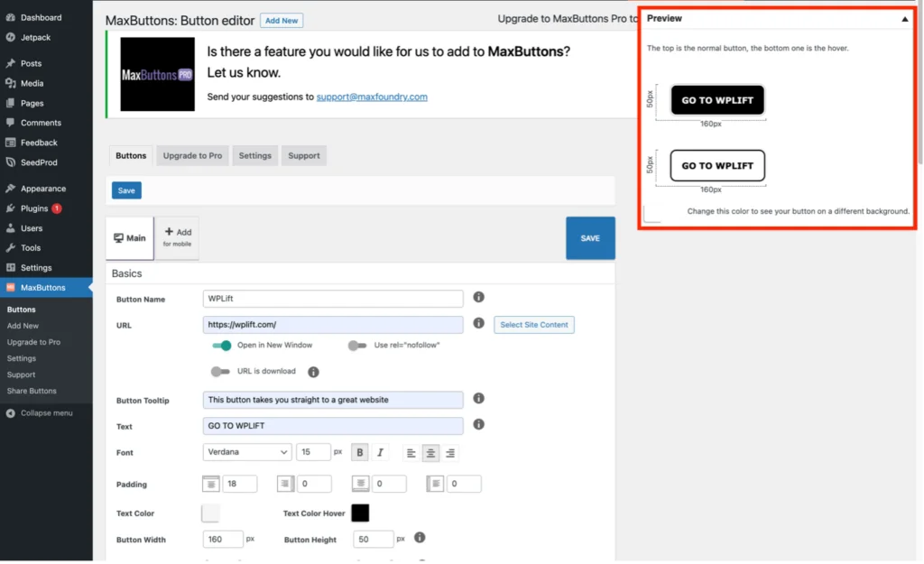Screen dimensions: 924x564
Task: Switch to the Support tab
Action: tap(304, 155)
